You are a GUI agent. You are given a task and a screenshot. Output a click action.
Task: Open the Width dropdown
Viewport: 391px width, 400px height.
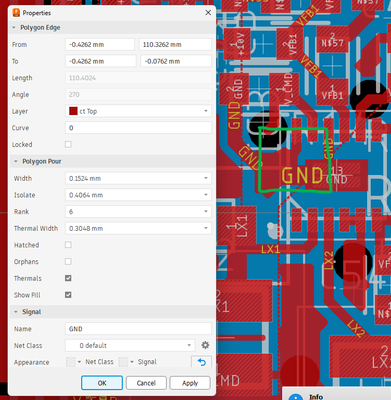[138, 178]
